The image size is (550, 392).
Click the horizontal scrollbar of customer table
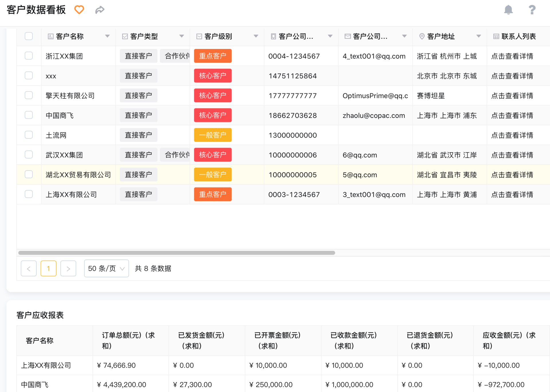(176, 253)
